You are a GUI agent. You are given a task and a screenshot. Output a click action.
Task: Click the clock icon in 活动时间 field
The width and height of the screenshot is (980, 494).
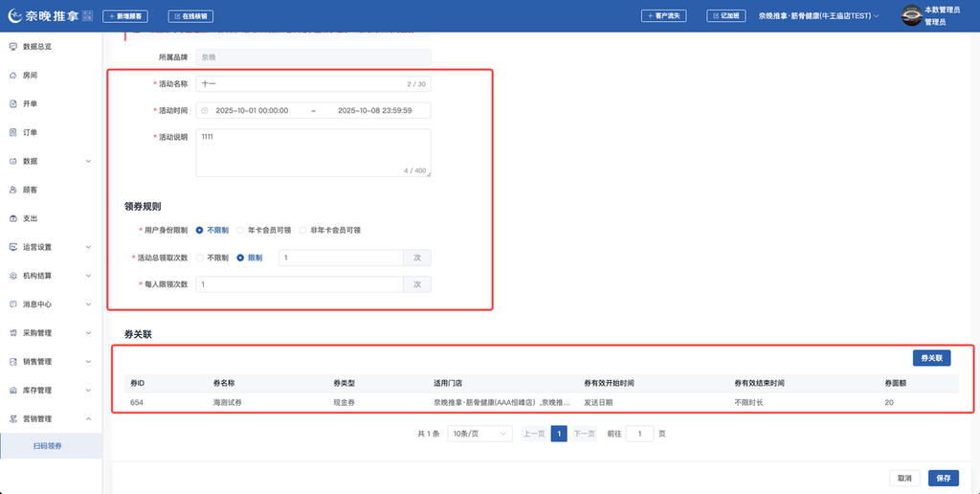[205, 111]
